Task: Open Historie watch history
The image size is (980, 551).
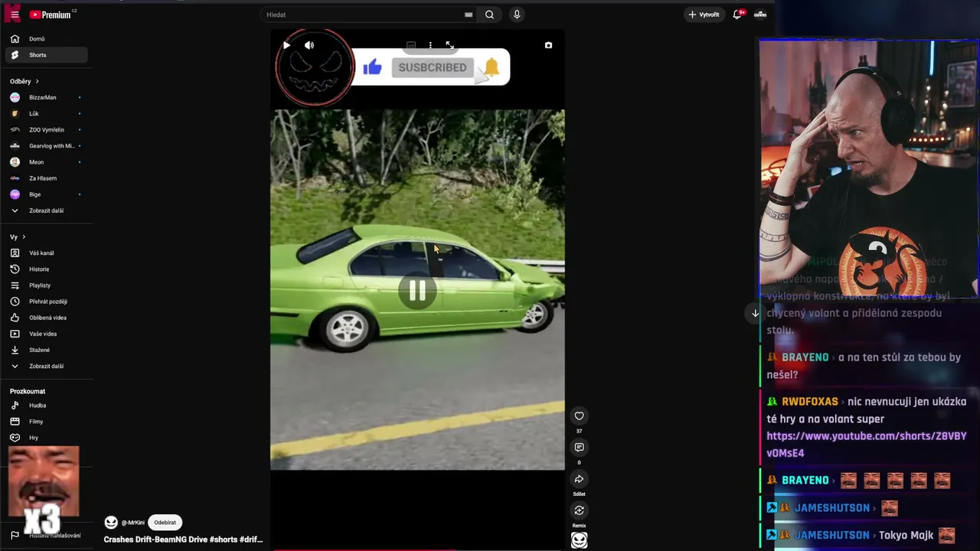Action: pyautogui.click(x=46, y=269)
